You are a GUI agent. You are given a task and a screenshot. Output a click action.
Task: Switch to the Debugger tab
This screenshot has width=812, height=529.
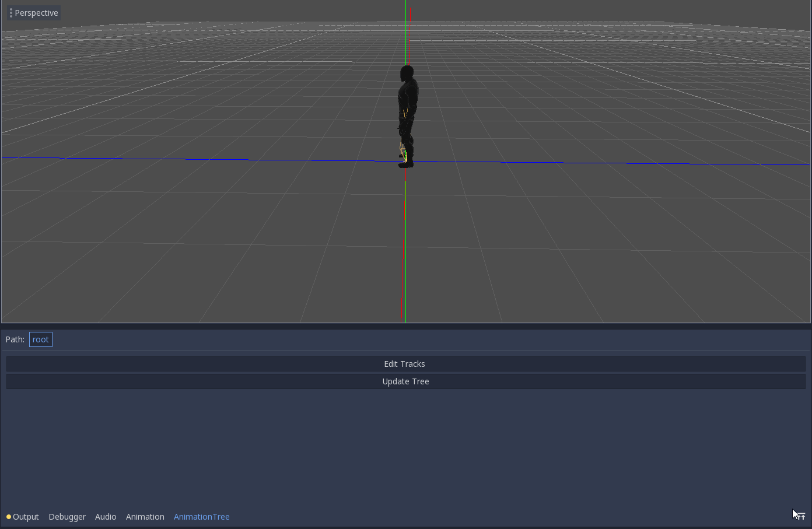tap(67, 517)
